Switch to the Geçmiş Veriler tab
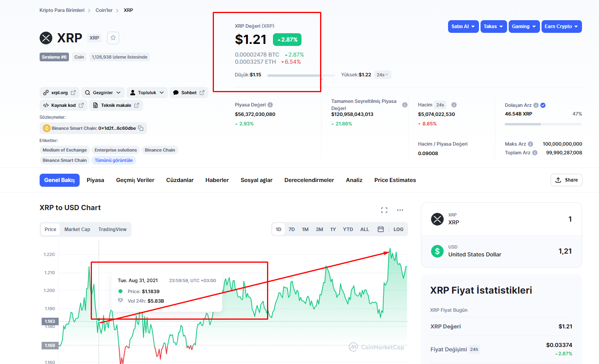Screen dimensions: 599x364 pyautogui.click(x=135, y=180)
